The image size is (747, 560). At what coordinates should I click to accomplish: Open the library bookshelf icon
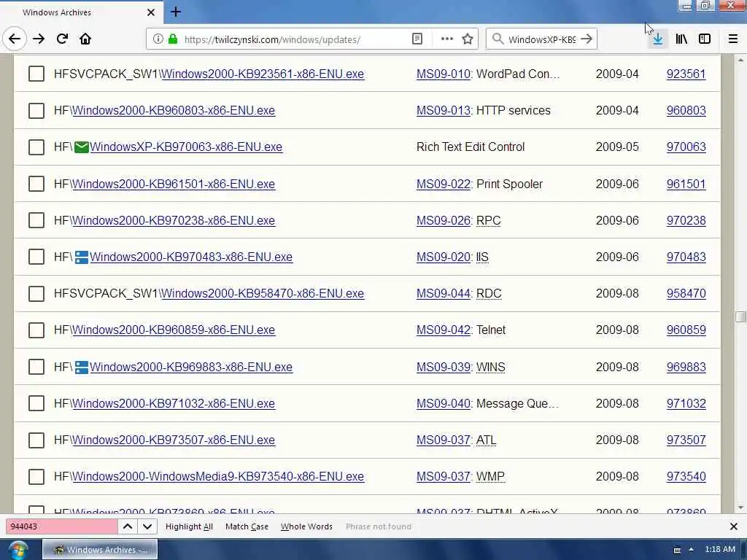[x=681, y=39]
